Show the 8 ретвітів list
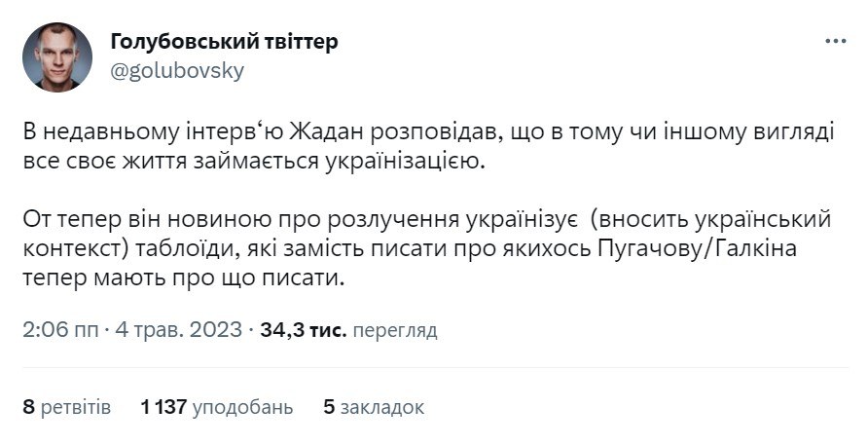The height and width of the screenshot is (445, 868). pyautogui.click(x=67, y=406)
